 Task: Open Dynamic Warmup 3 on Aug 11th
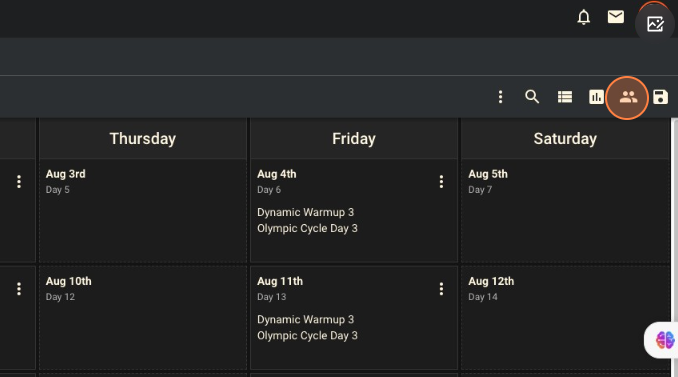click(x=305, y=319)
